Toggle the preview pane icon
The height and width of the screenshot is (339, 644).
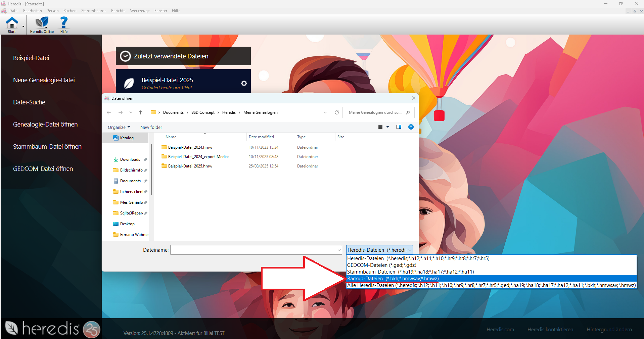pos(399,127)
